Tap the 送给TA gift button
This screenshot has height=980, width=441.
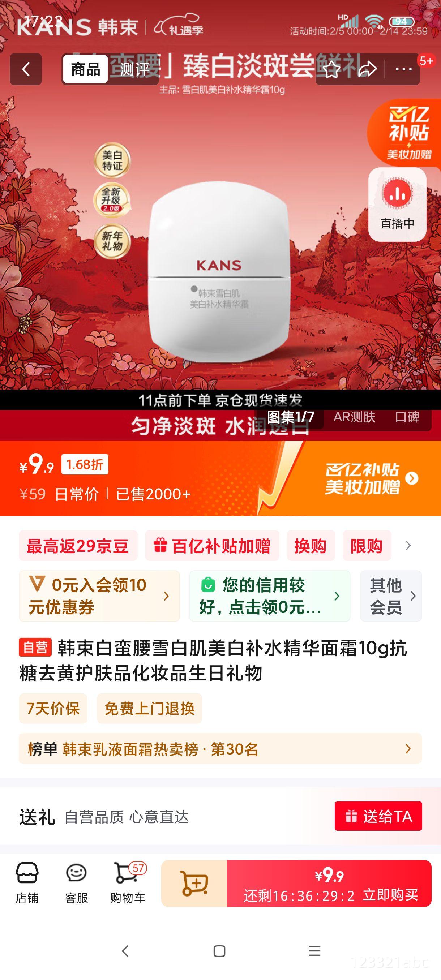click(378, 816)
